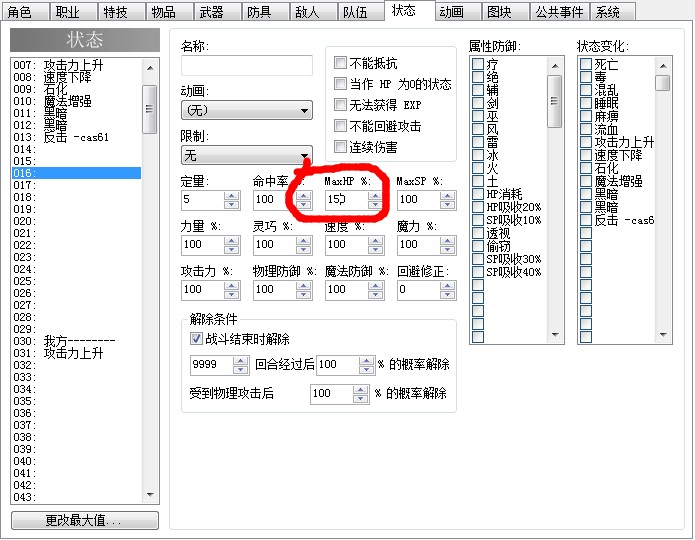Increase 定量 value with up arrow
The height and width of the screenshot is (540, 695).
point(231,196)
